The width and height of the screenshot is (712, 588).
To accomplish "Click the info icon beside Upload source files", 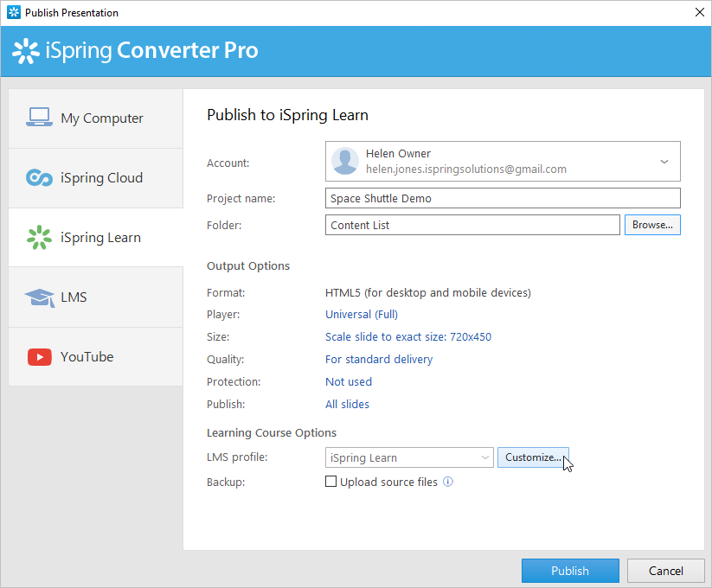I will pos(448,482).
